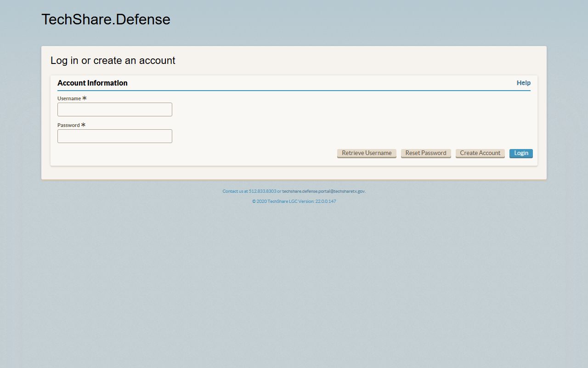Click the Password field label

pos(68,125)
